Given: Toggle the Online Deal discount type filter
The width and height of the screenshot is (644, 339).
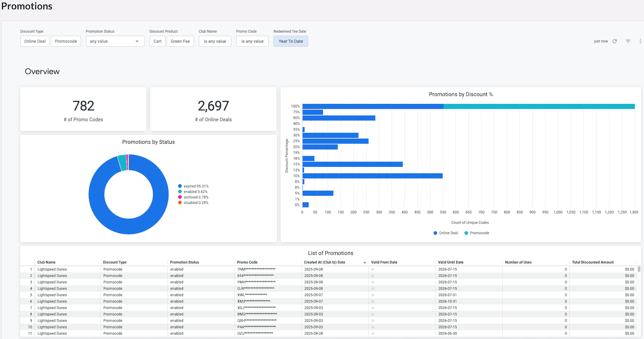Looking at the screenshot, I should [35, 41].
